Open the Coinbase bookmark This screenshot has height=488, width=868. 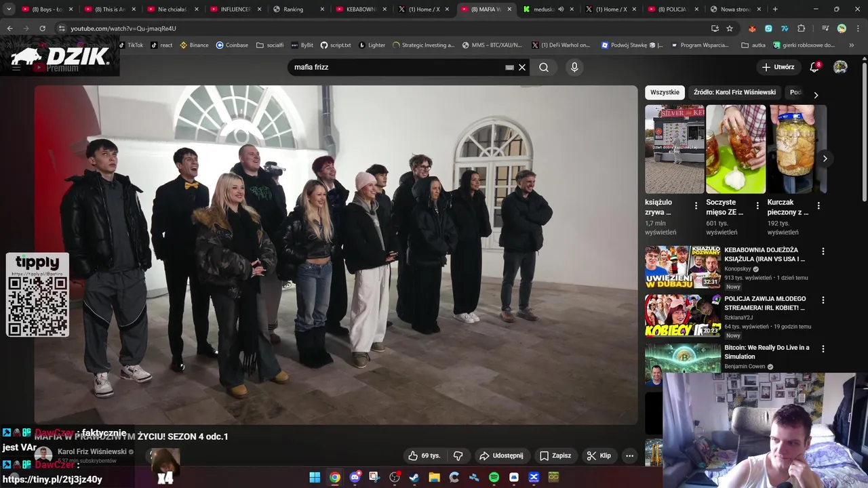(x=232, y=45)
